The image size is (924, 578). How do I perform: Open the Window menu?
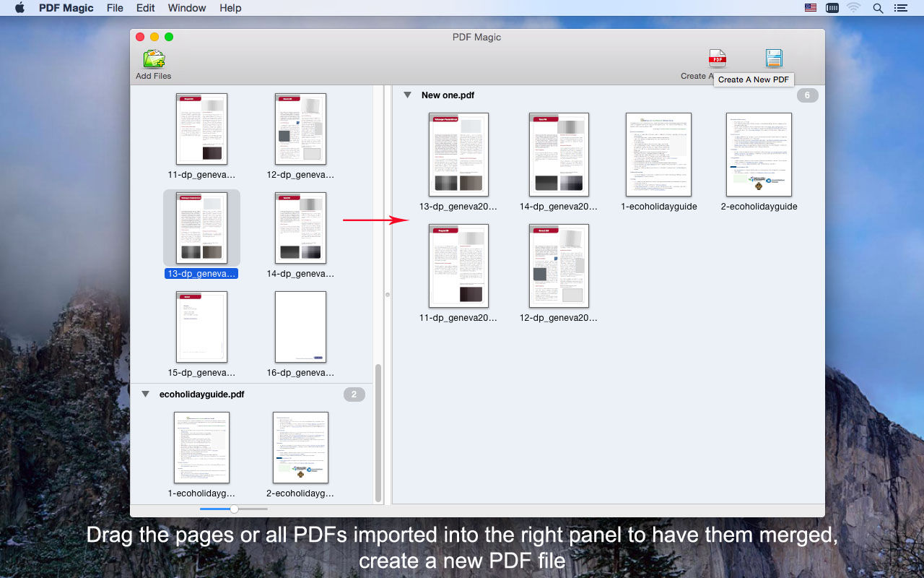[x=186, y=8]
